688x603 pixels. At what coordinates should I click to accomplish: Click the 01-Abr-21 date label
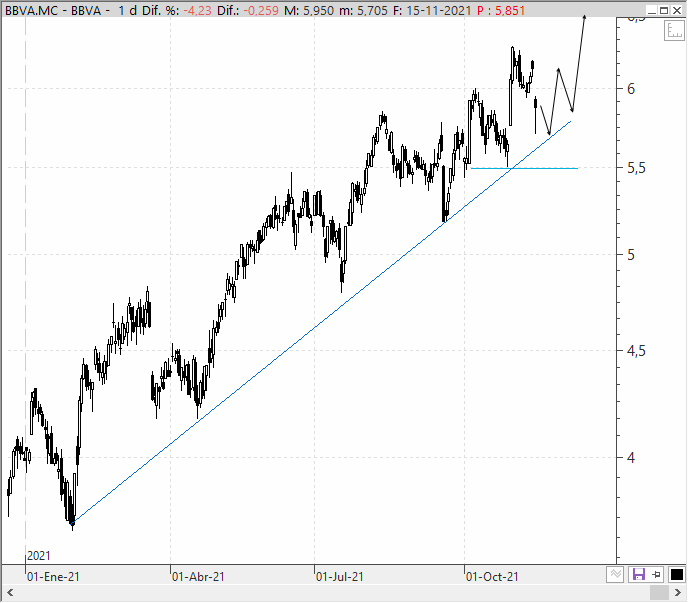198,576
